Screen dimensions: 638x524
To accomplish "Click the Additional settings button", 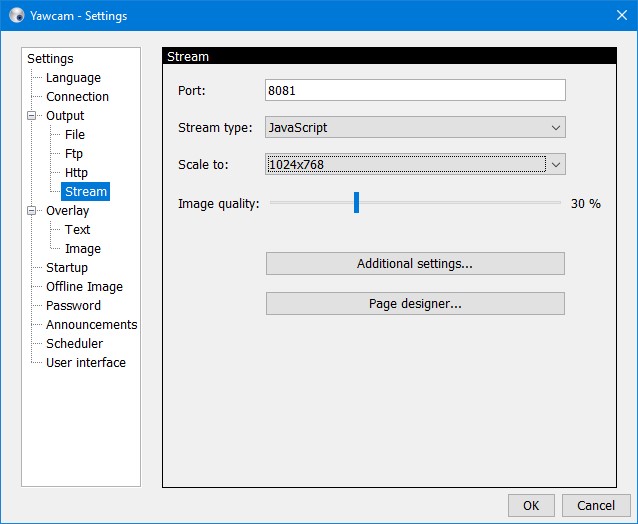I will coord(415,264).
